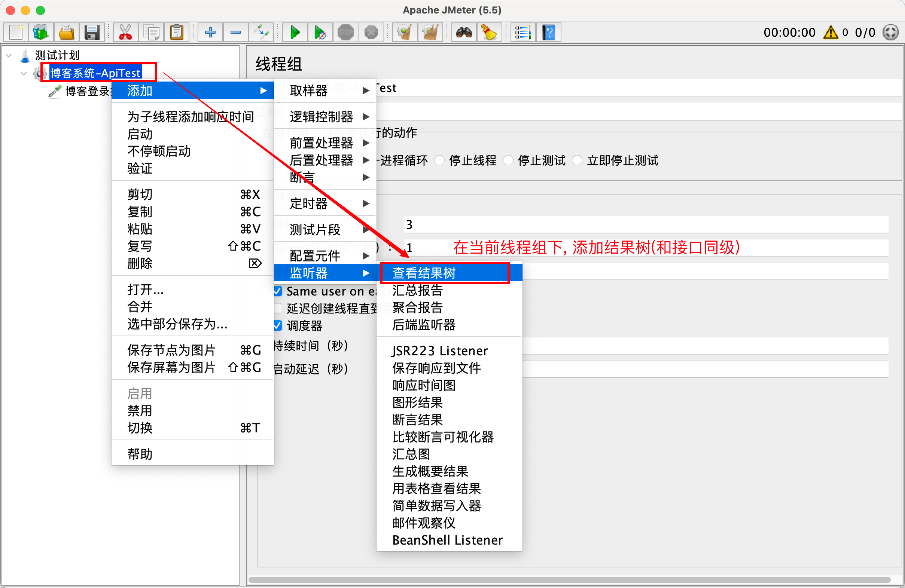The width and height of the screenshot is (905, 588).
Task: Click the Open file folder icon
Action: 67,33
